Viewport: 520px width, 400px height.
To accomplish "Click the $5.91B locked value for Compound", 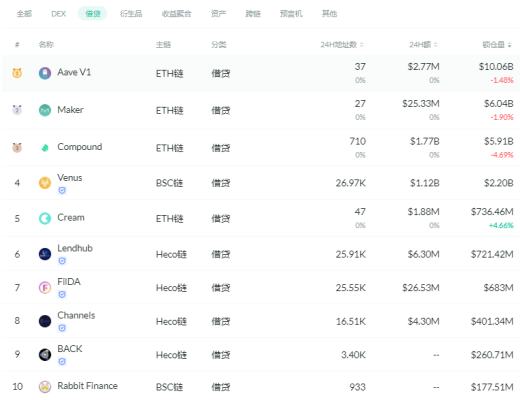I will [499, 141].
